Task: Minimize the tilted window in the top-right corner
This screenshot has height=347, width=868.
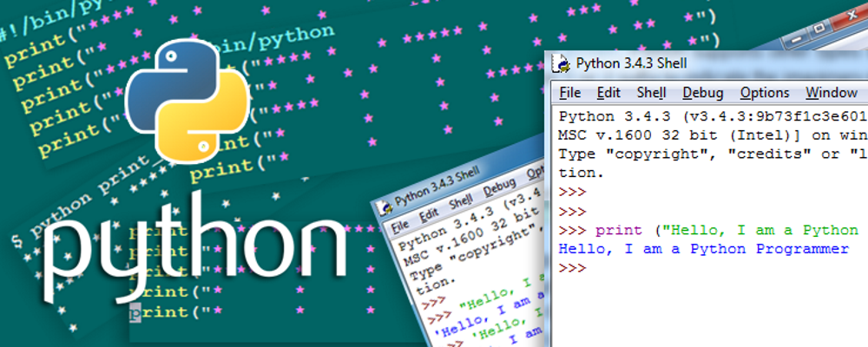Action: (797, 38)
